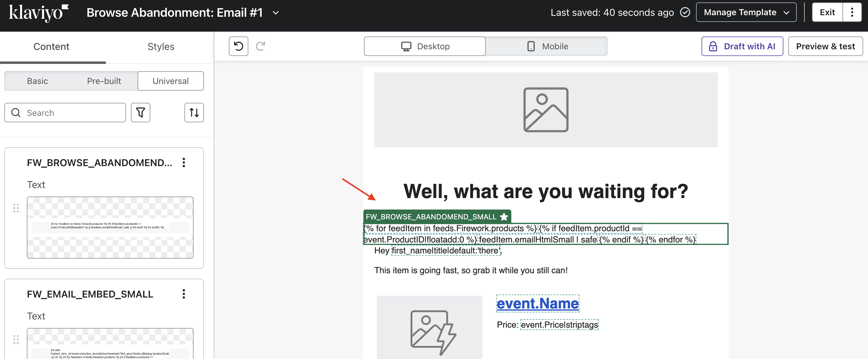Switch to the Styles tab

(x=161, y=47)
